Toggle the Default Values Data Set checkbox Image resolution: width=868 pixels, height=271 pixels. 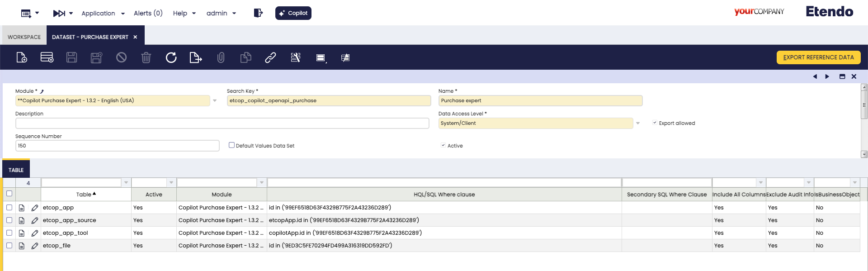[231, 145]
